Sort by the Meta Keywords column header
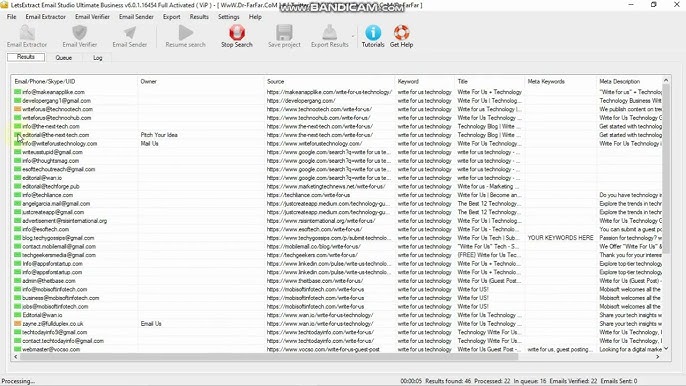686x386 pixels. tap(560, 81)
